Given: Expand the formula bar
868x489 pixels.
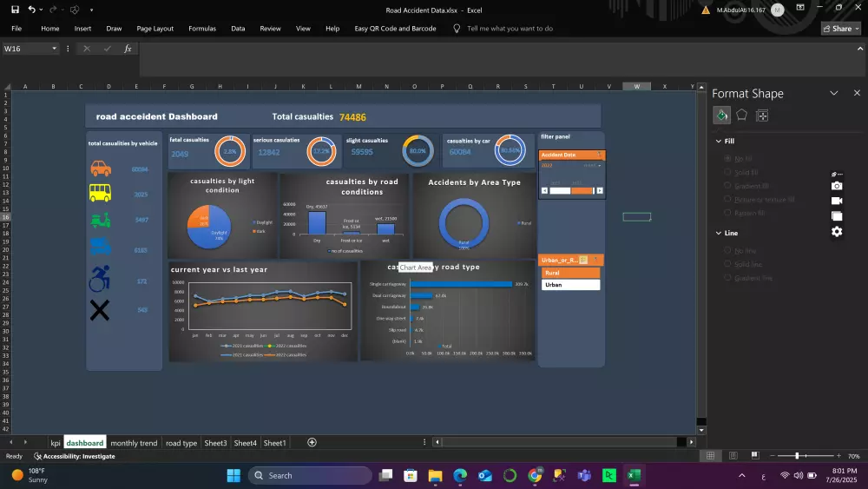Looking at the screenshot, I should 859,49.
